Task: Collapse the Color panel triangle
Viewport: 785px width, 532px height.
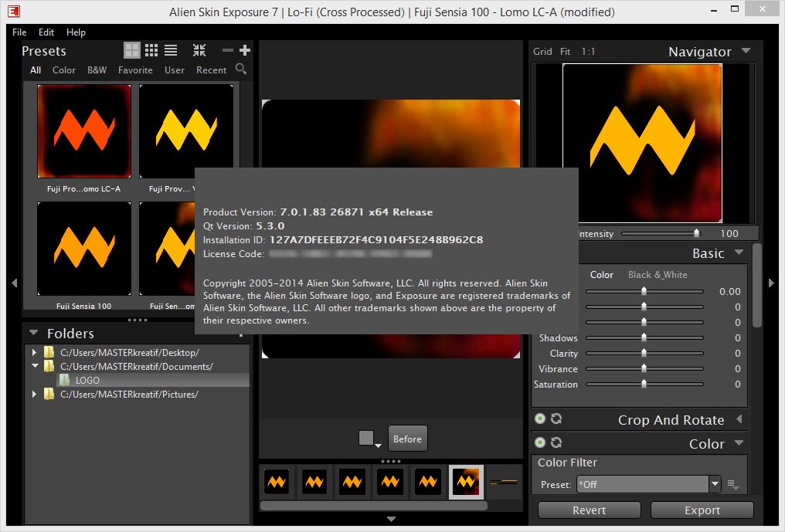Action: tap(739, 443)
